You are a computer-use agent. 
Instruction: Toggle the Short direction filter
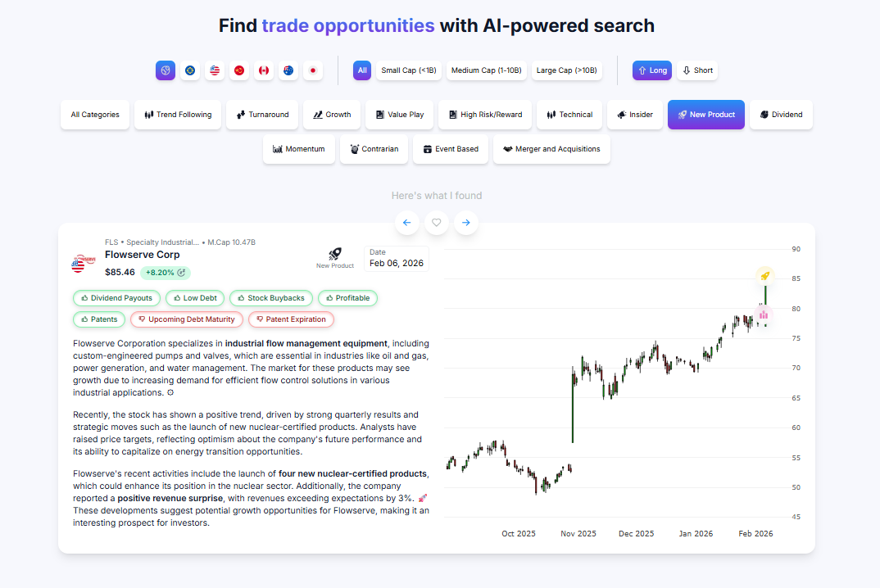point(698,70)
